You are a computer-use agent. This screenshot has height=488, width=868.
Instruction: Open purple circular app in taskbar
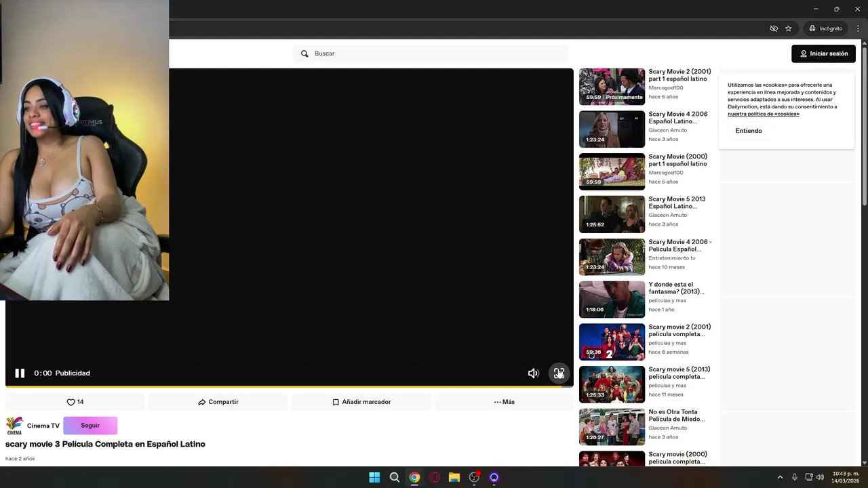point(494,477)
